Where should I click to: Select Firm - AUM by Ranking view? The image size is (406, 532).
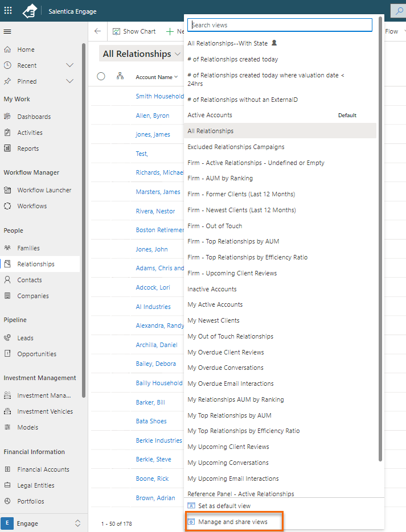(x=220, y=178)
